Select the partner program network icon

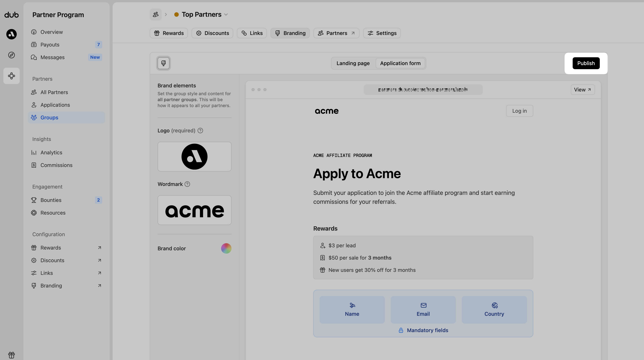click(12, 76)
